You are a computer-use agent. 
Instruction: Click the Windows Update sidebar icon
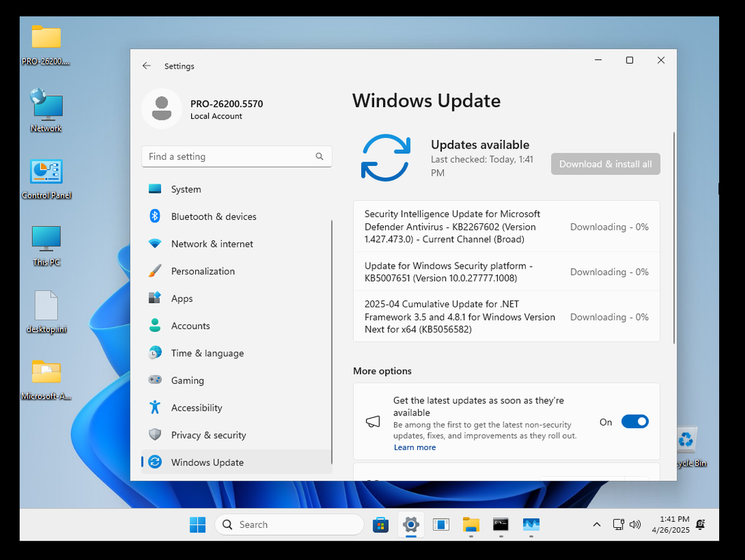[x=155, y=462]
